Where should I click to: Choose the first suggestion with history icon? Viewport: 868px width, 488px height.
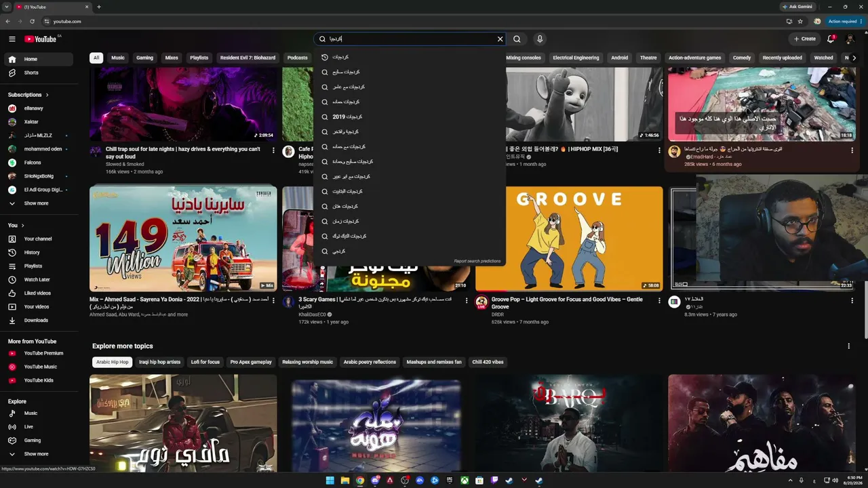click(410, 57)
